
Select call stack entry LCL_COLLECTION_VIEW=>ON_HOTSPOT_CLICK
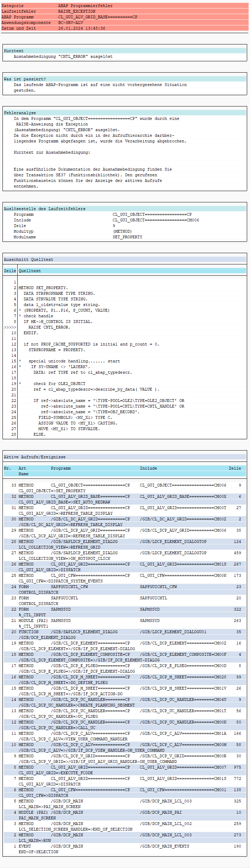click(x=65, y=558)
